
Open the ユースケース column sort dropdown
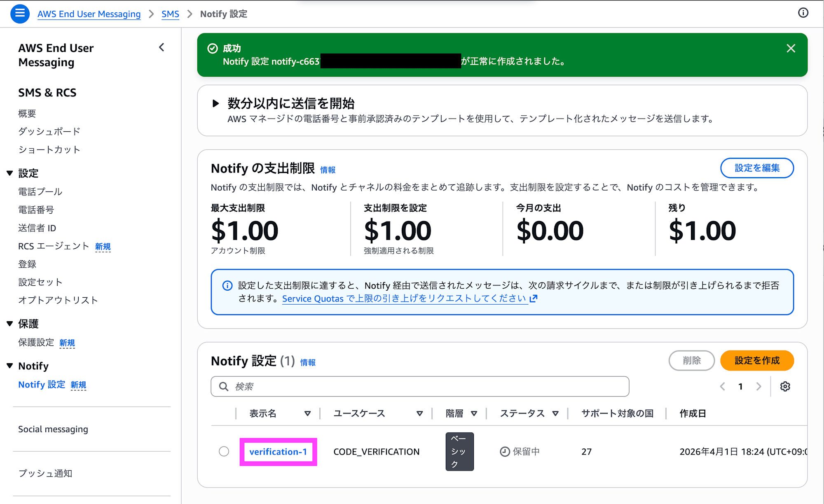point(420,413)
